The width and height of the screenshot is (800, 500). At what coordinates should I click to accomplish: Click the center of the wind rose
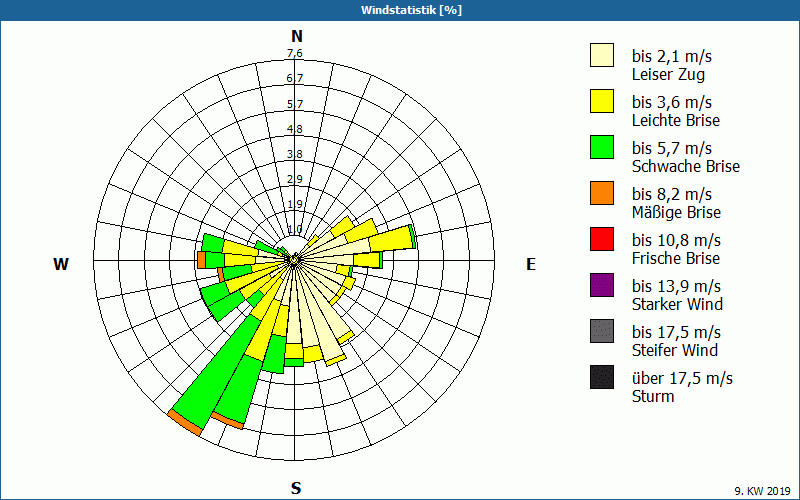(294, 261)
